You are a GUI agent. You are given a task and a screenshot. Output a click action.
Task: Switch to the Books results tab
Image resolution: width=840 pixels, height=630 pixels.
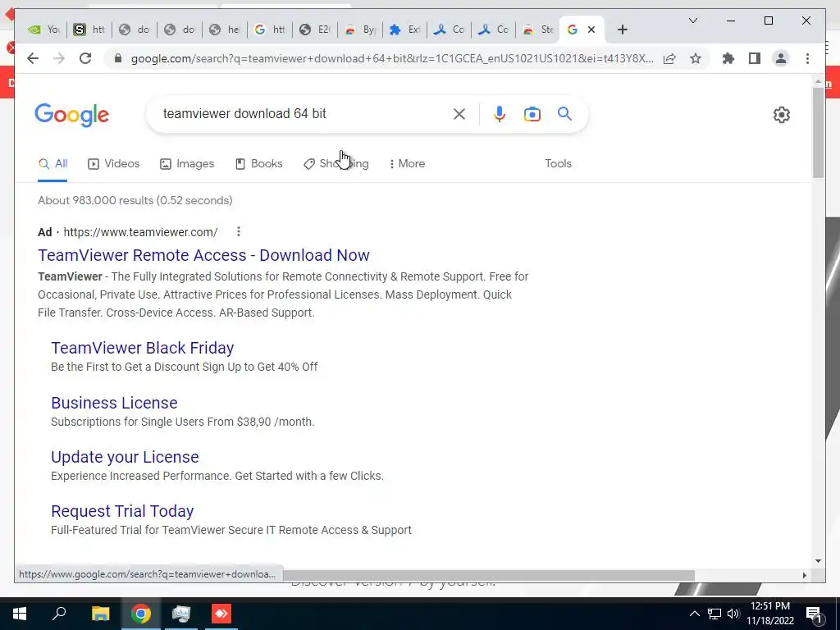coord(259,163)
